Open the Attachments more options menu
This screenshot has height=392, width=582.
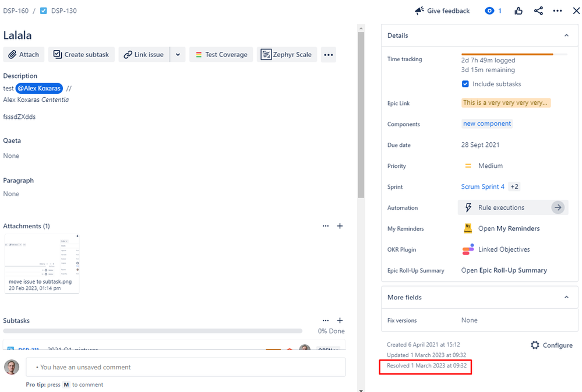click(326, 225)
